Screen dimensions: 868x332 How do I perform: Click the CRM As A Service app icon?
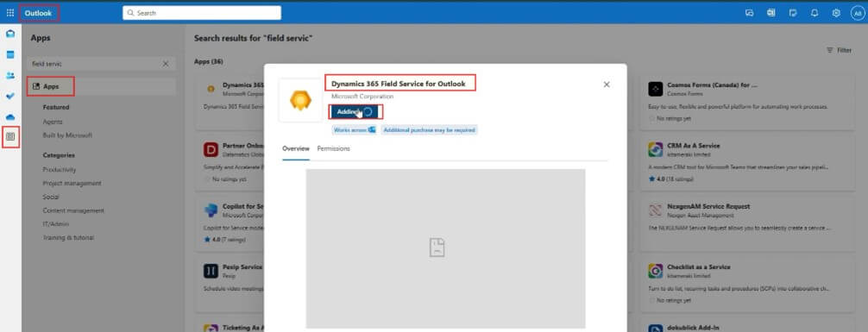pyautogui.click(x=656, y=149)
